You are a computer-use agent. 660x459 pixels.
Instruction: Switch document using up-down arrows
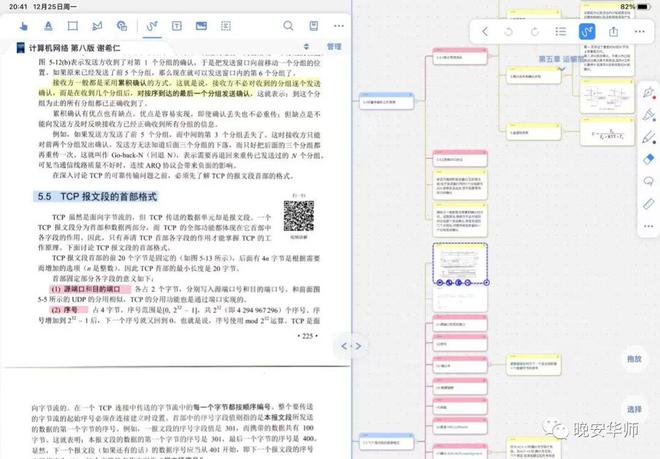coord(306,47)
